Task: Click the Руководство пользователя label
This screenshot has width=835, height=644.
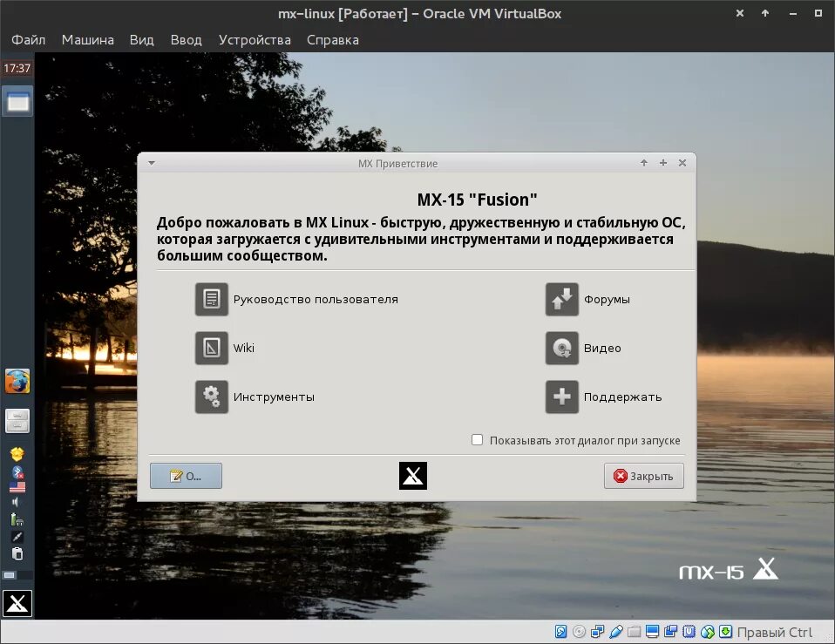Action: point(316,299)
